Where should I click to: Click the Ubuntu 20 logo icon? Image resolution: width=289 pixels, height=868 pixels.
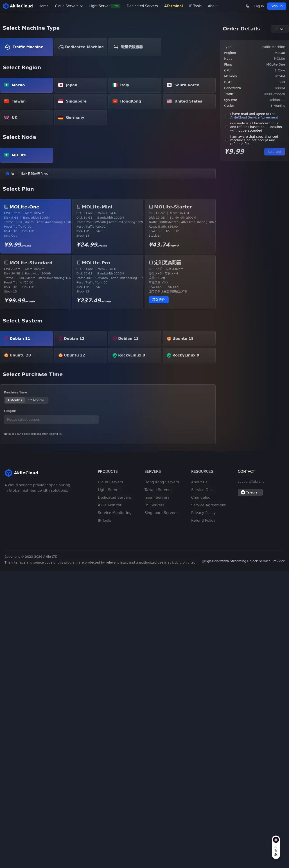[6, 355]
